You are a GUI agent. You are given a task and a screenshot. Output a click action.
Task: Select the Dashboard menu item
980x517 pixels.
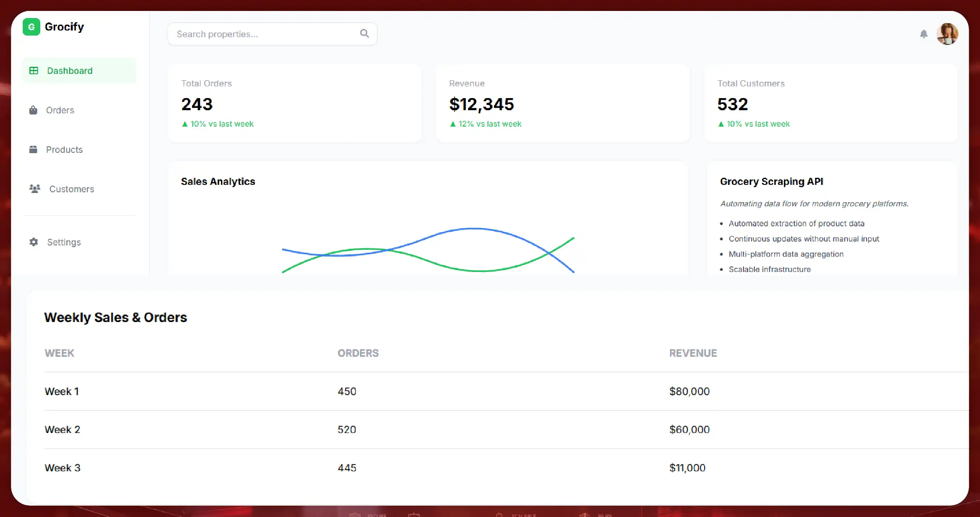[79, 71]
